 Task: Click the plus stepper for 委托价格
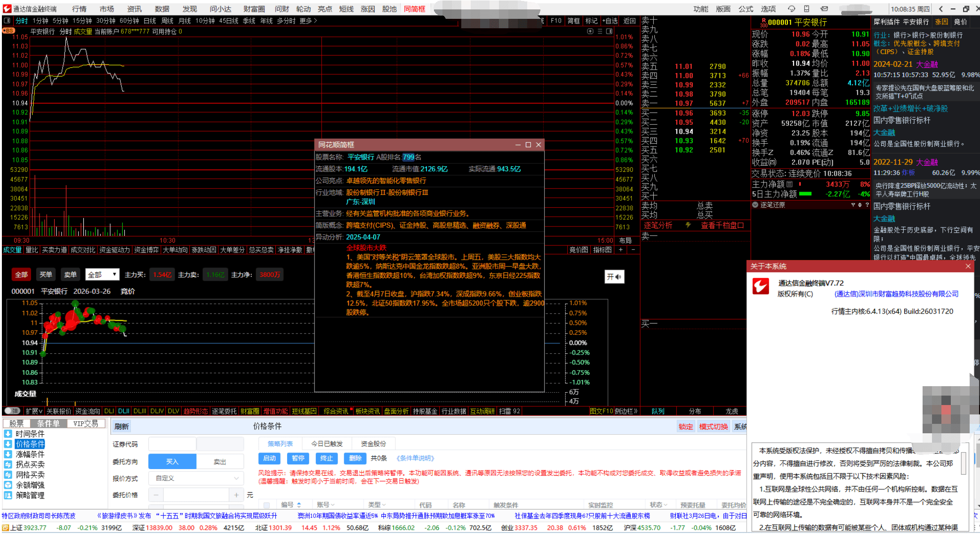(x=236, y=495)
